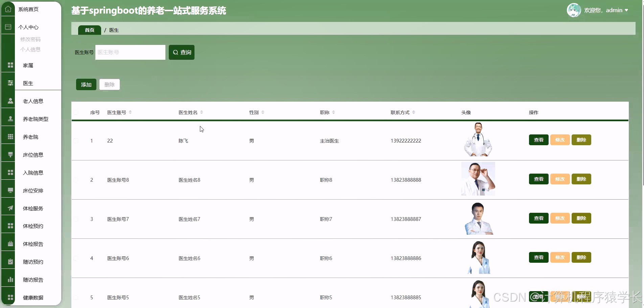Click the grid icon beside 家属
Screen dimensions: 644x308
(10, 65)
